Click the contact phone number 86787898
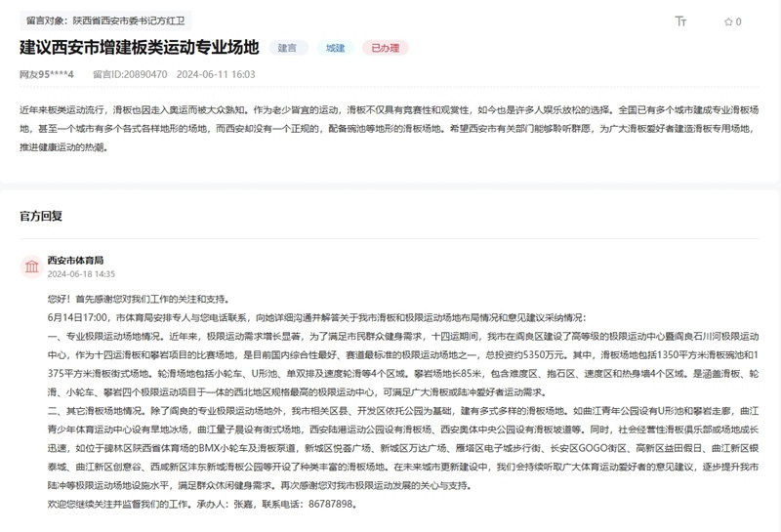The width and height of the screenshot is (781, 532). point(331,504)
